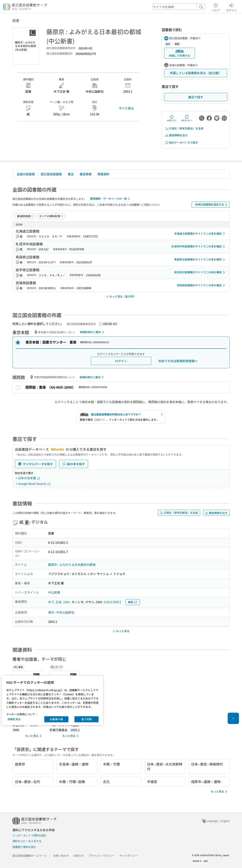Viewport: 242px width, 868px height.
Task: Expand もっと見る for related themes
Action: (219, 792)
